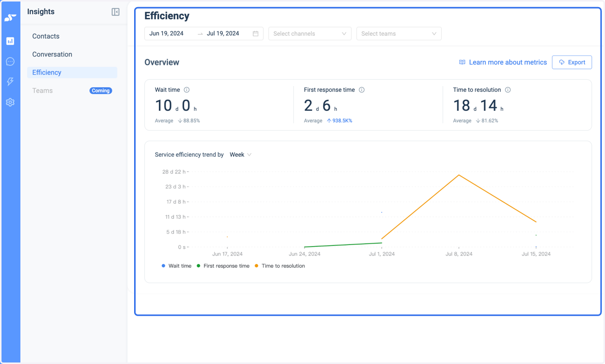
Task: Open the Select teams dropdown
Action: [x=399, y=34]
